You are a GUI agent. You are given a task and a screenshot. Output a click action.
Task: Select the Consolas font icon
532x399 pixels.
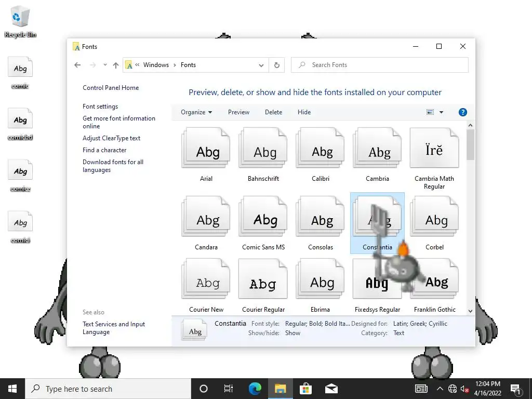pyautogui.click(x=320, y=217)
